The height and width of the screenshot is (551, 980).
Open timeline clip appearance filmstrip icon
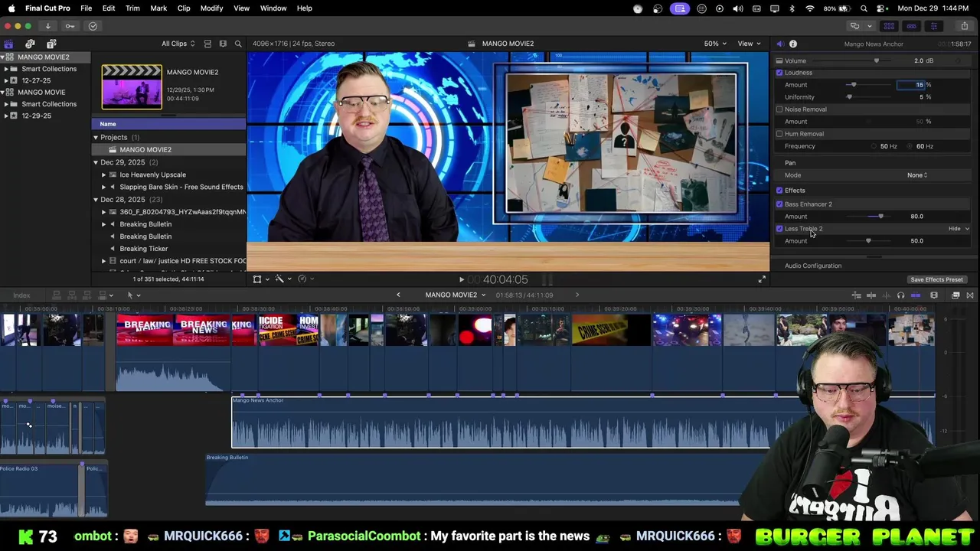click(934, 295)
